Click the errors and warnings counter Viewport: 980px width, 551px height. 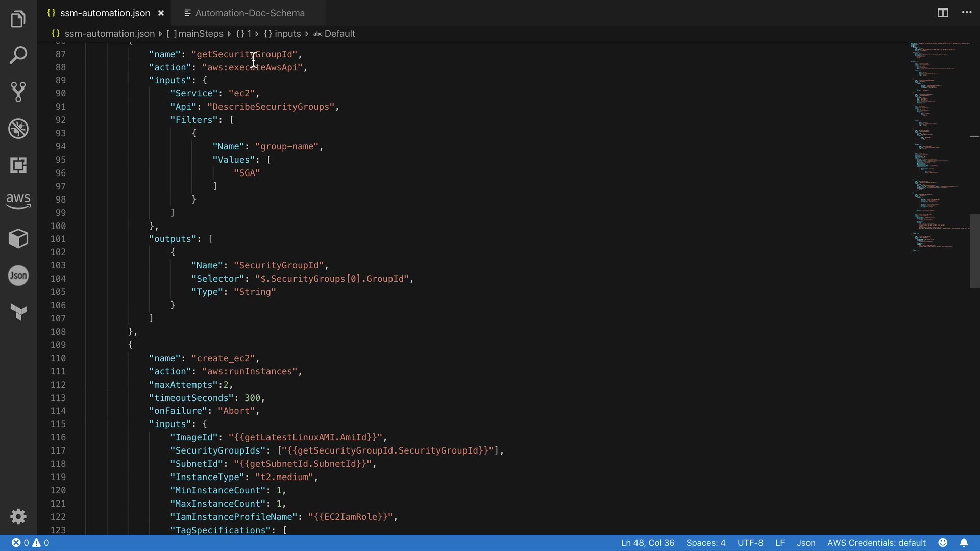point(31,543)
